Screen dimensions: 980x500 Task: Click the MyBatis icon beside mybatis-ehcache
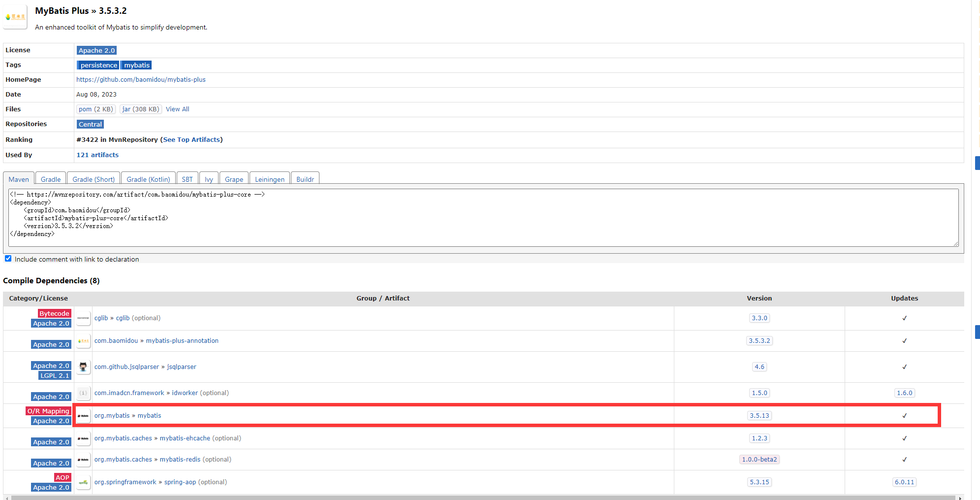click(x=83, y=438)
